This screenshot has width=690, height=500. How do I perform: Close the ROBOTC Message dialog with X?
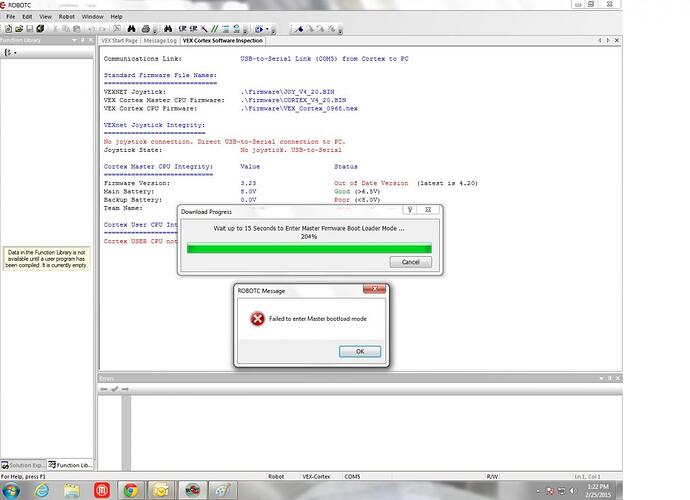[374, 289]
